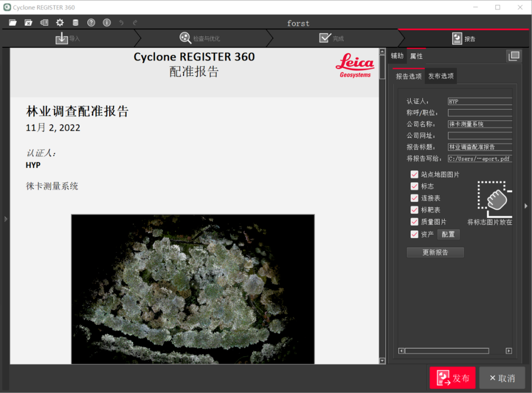Go to the 完成 workflow step
This screenshot has height=393, width=532.
pos(332,38)
